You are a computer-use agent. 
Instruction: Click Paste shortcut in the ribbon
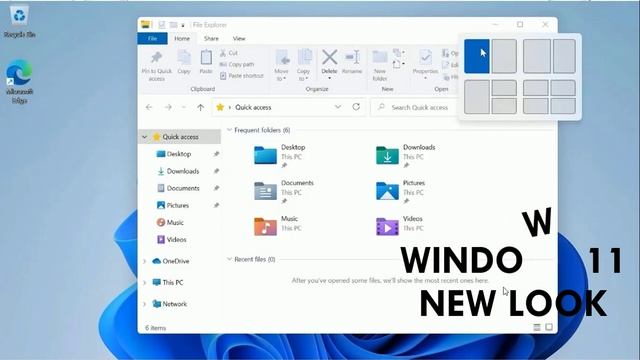[x=242, y=76]
